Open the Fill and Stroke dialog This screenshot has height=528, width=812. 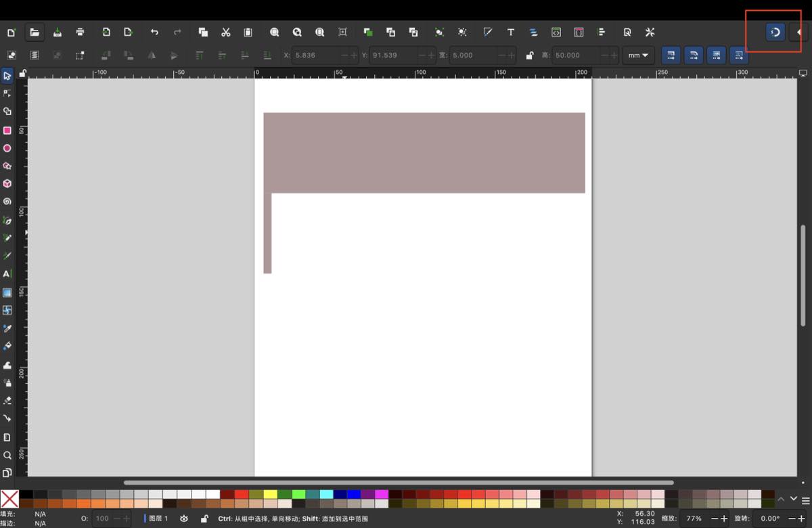(488, 32)
